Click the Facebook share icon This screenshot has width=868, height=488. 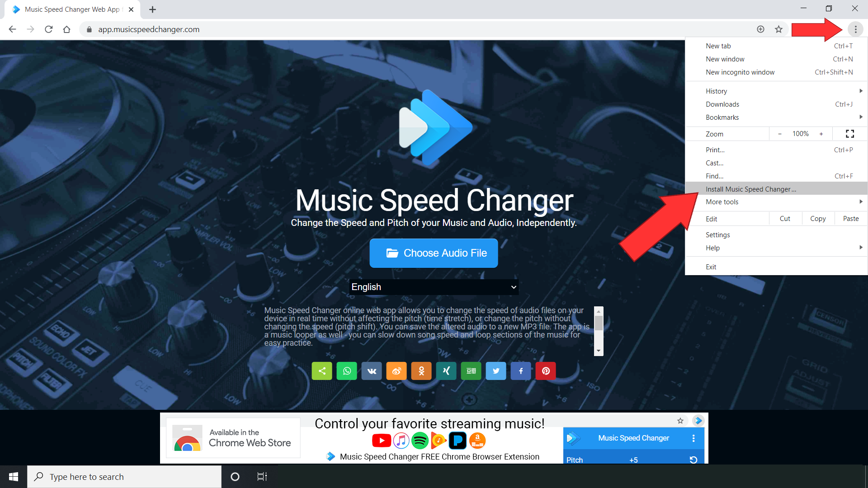pyautogui.click(x=520, y=371)
